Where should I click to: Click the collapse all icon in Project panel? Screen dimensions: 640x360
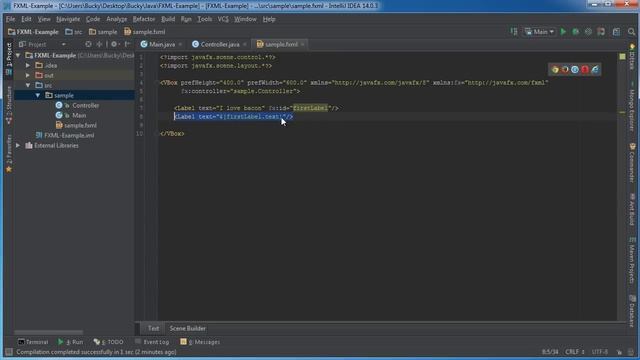99,44
